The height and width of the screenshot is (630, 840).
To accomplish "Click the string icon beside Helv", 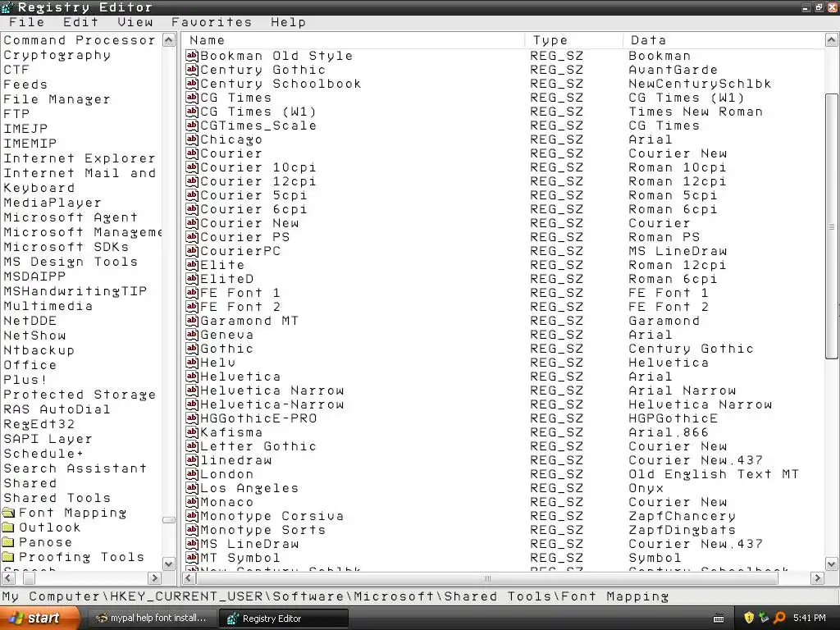I will click(192, 362).
